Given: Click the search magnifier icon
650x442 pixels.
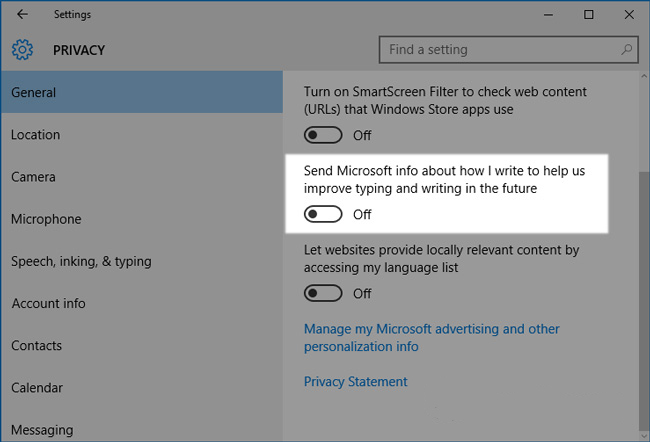Looking at the screenshot, I should coord(626,50).
